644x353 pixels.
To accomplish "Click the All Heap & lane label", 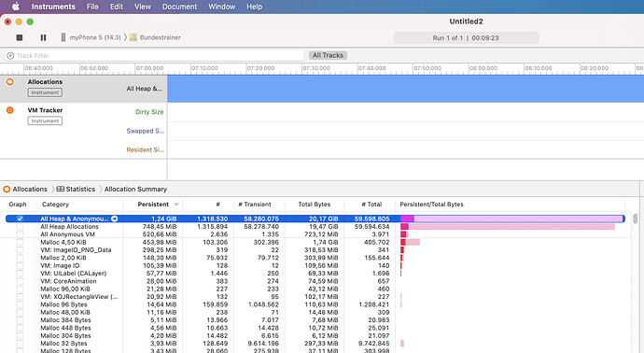I will [x=144, y=89].
